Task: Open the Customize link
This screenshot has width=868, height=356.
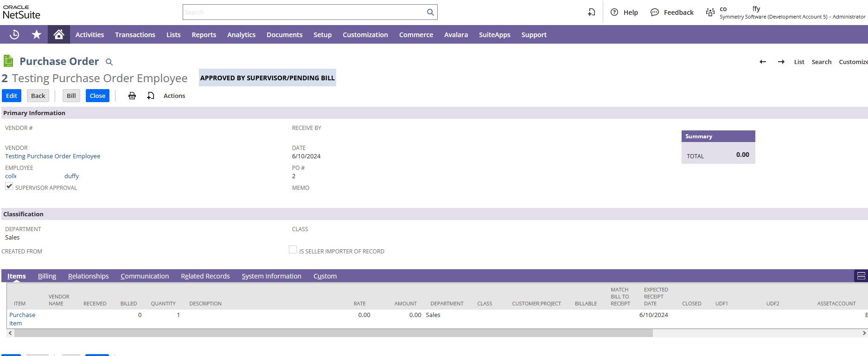Action: (853, 62)
